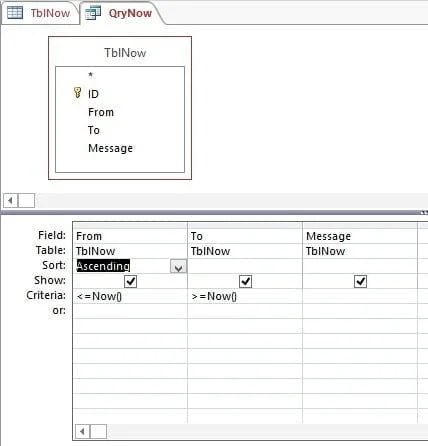Select the Message field in TblNow list
The width and height of the screenshot is (428, 446).
[x=110, y=148]
